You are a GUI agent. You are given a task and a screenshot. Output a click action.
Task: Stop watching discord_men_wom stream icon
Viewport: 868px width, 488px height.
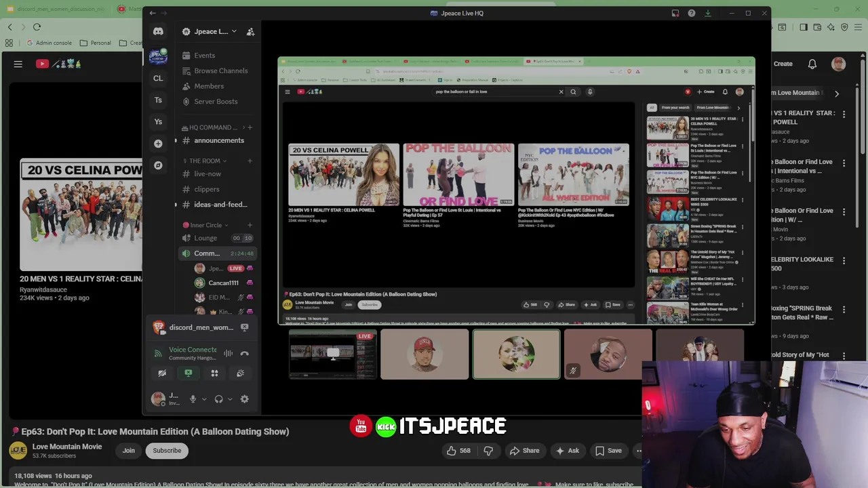[244, 327]
